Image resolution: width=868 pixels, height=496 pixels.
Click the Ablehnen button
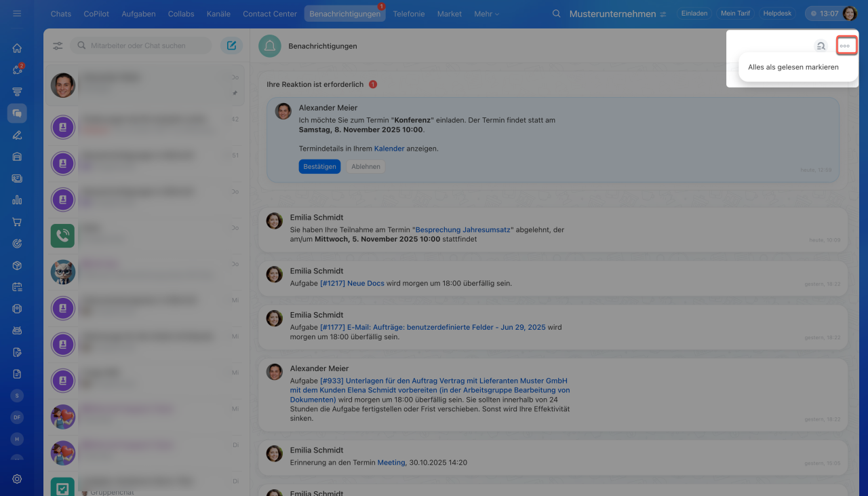coord(366,166)
